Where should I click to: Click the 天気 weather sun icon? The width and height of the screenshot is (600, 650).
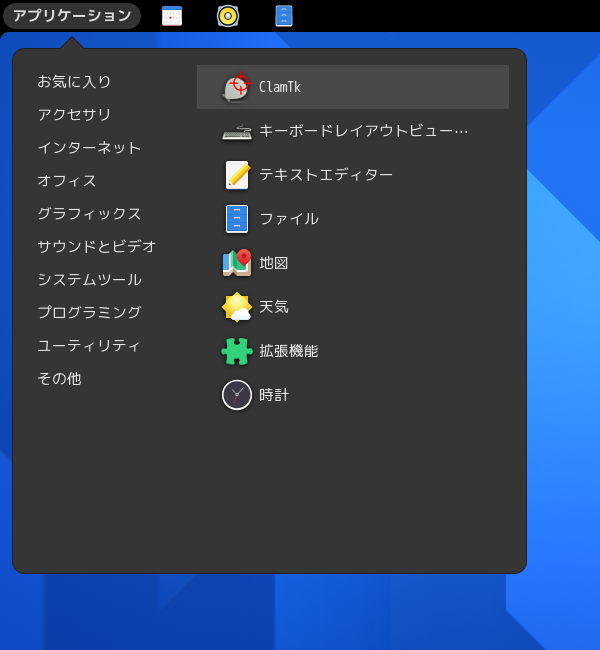pyautogui.click(x=237, y=307)
